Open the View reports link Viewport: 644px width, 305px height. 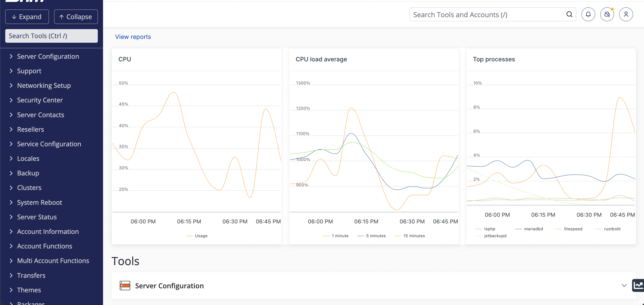tap(133, 37)
